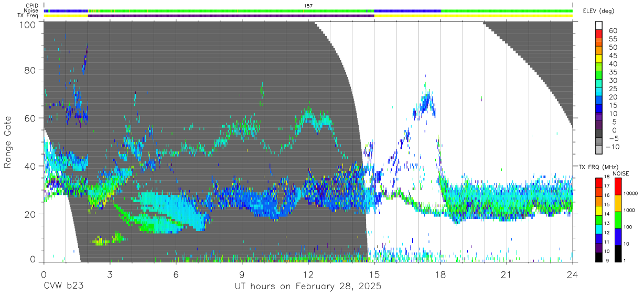Click the 'Range Gate' y-axis label
644x297 pixels.
click(x=8, y=142)
